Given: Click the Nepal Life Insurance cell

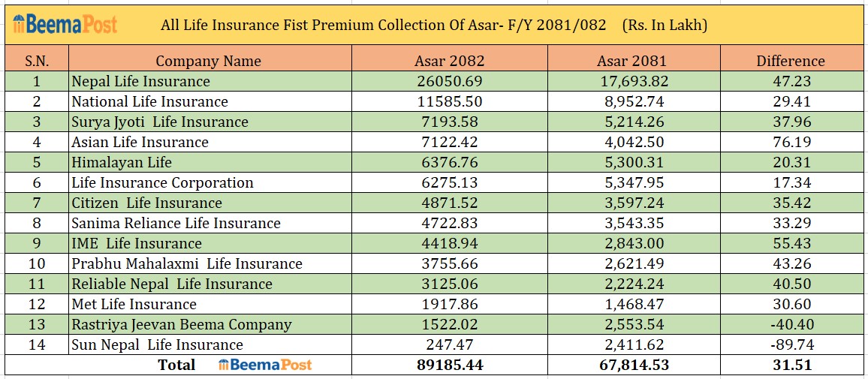Looking at the screenshot, I should [x=141, y=81].
